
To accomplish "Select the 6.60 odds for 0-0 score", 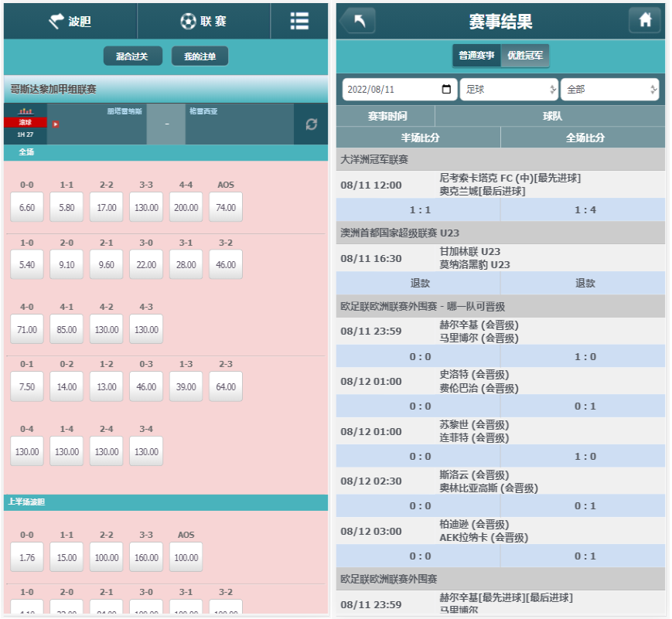I will click(26, 206).
